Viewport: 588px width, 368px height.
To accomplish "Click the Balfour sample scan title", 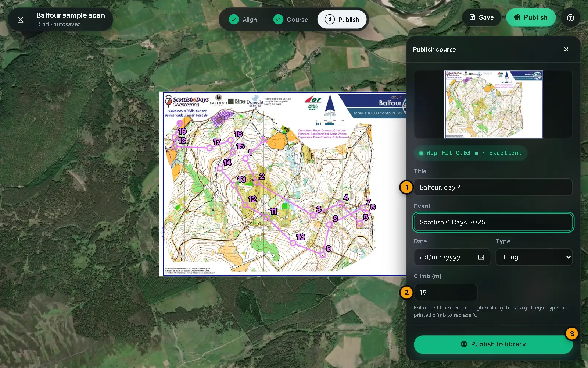I will tap(71, 15).
